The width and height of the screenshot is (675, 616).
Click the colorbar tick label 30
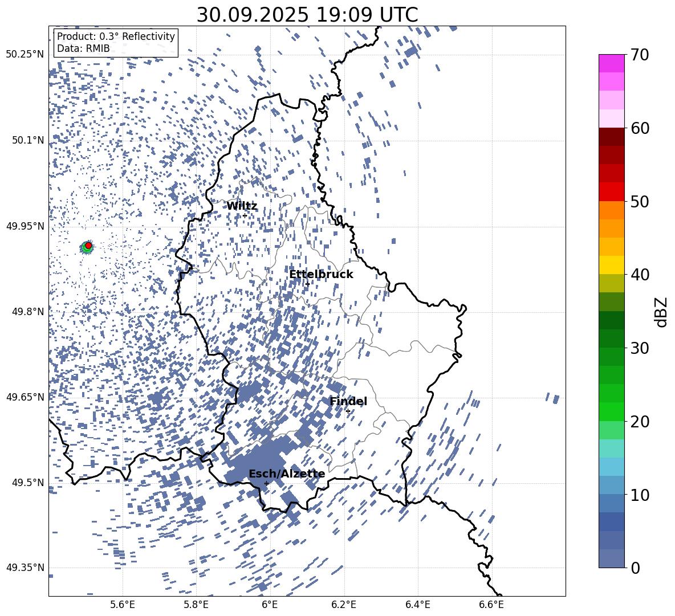click(x=640, y=348)
